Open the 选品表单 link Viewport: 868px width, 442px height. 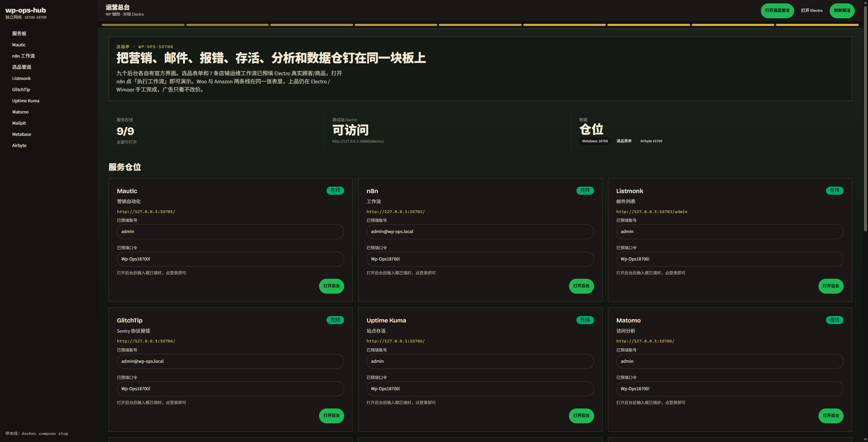coord(624,141)
